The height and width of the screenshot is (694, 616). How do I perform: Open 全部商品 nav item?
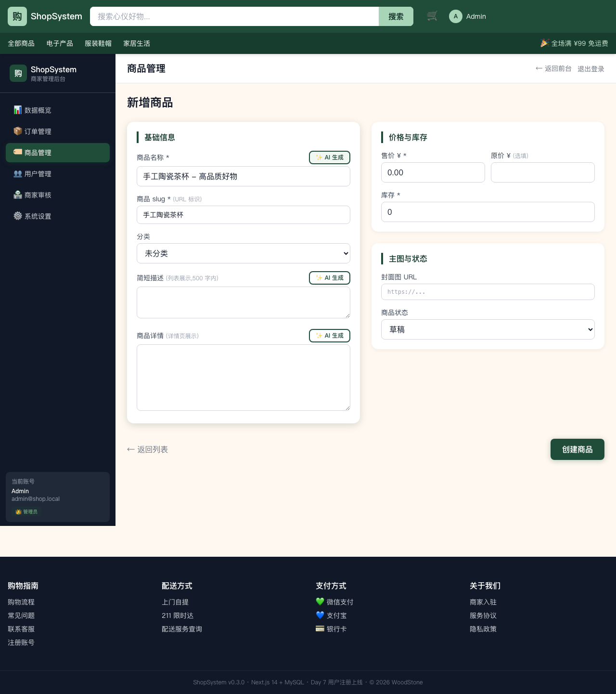click(21, 43)
